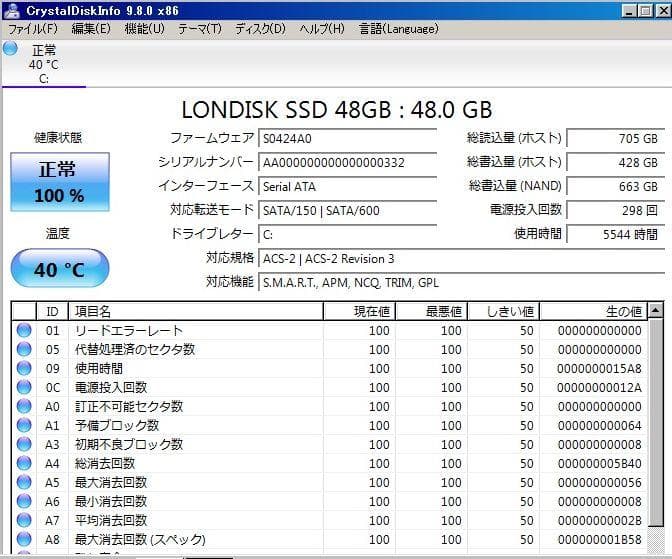This screenshot has width=672, height=559.
Task: Click status icon for A4 総消去回数 row
Action: pos(24,463)
